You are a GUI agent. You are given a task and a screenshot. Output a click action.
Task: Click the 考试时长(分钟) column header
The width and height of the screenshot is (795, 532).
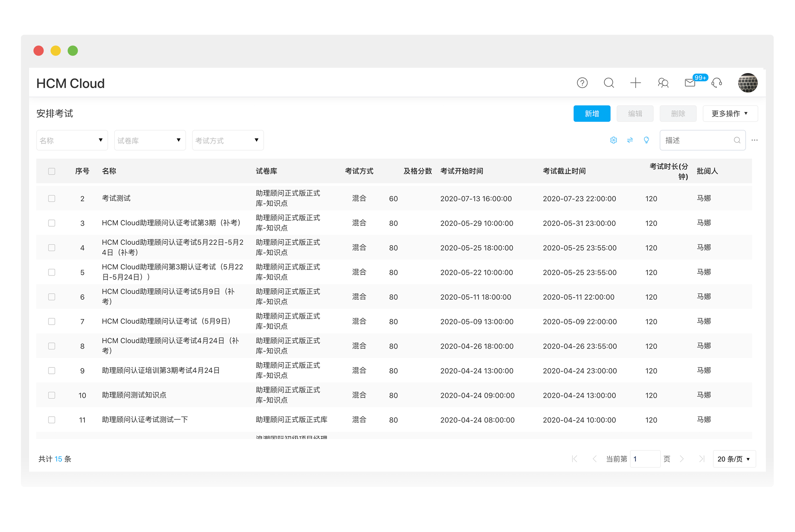(669, 171)
